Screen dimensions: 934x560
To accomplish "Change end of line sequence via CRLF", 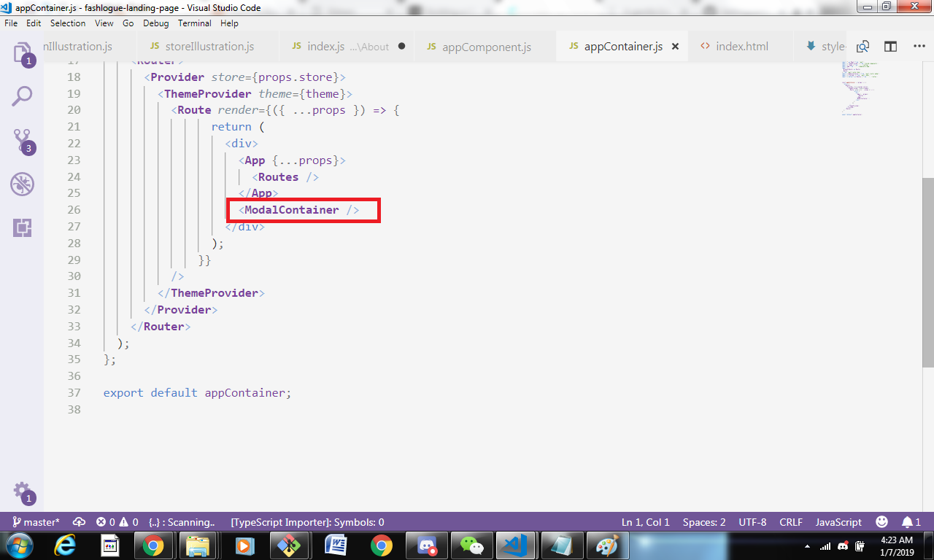I will (x=791, y=522).
